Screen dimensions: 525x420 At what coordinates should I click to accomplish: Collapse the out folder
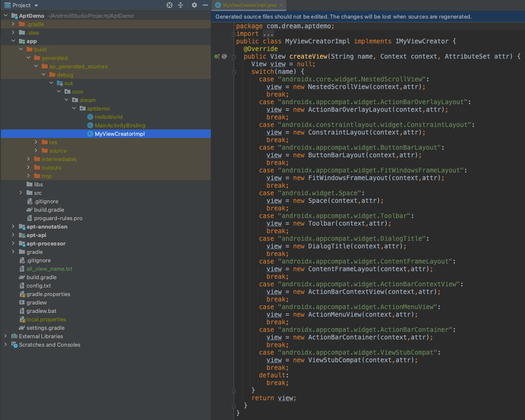click(51, 83)
